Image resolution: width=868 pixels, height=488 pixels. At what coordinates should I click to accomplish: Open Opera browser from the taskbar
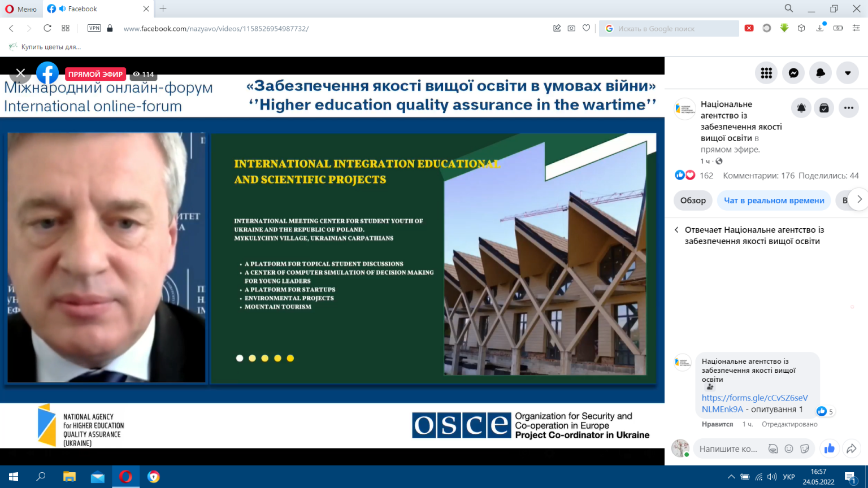[x=125, y=477]
